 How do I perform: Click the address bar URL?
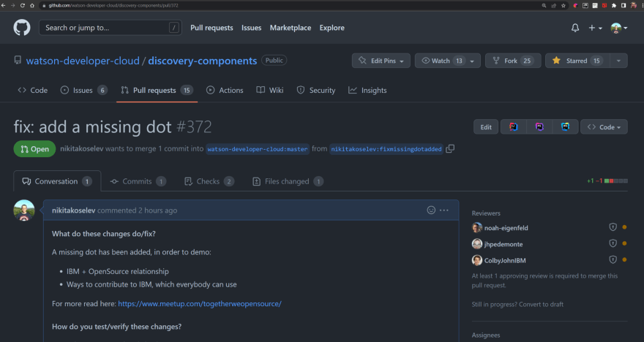(113, 5)
